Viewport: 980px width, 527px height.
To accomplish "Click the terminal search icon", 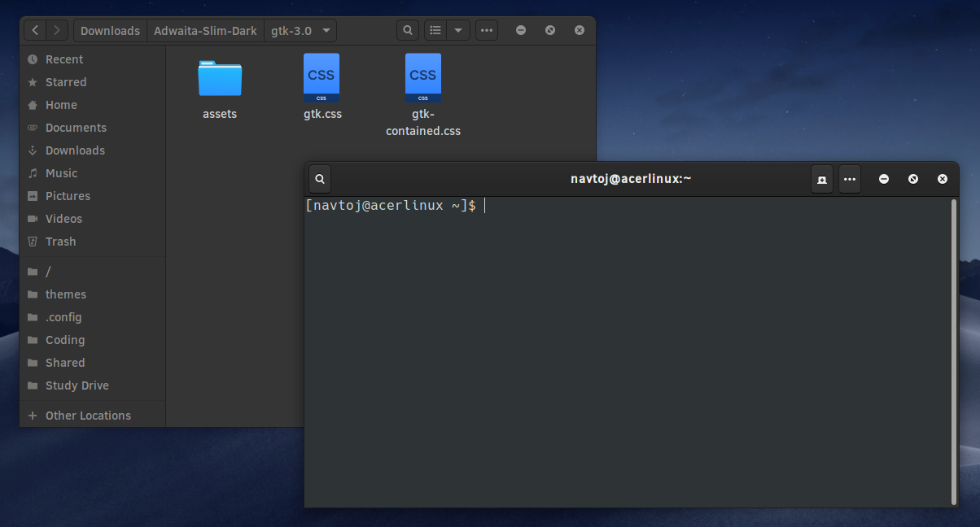I will click(x=321, y=179).
